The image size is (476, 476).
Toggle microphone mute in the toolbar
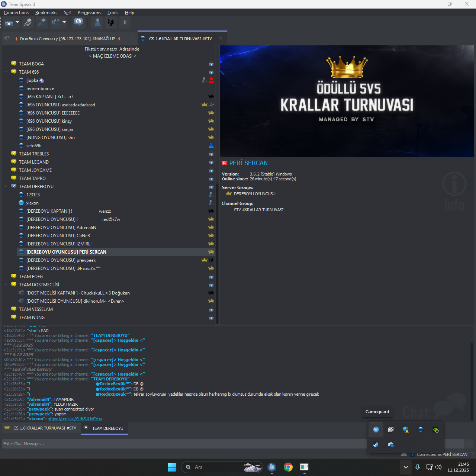[x=42, y=23]
